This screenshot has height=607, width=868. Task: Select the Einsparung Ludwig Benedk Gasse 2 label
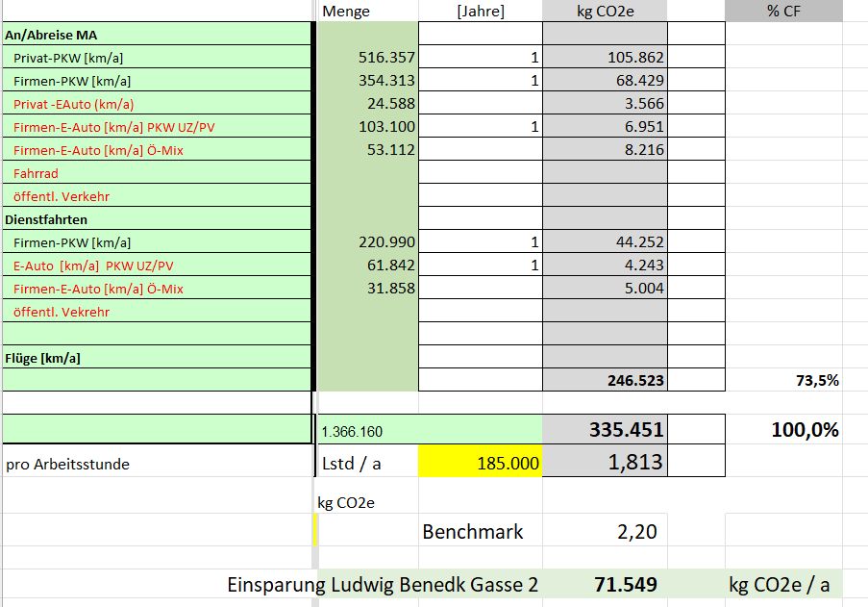[383, 585]
